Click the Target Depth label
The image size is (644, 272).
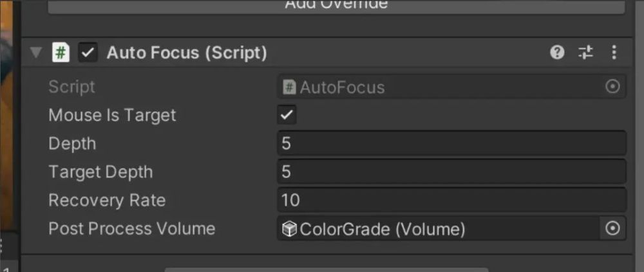point(100,172)
